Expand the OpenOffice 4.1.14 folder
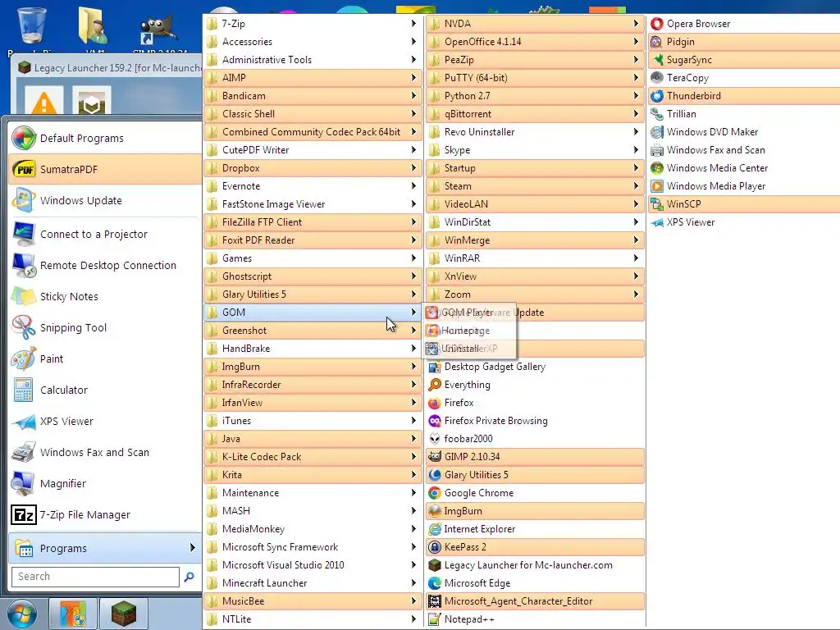This screenshot has width=840, height=630. (535, 42)
